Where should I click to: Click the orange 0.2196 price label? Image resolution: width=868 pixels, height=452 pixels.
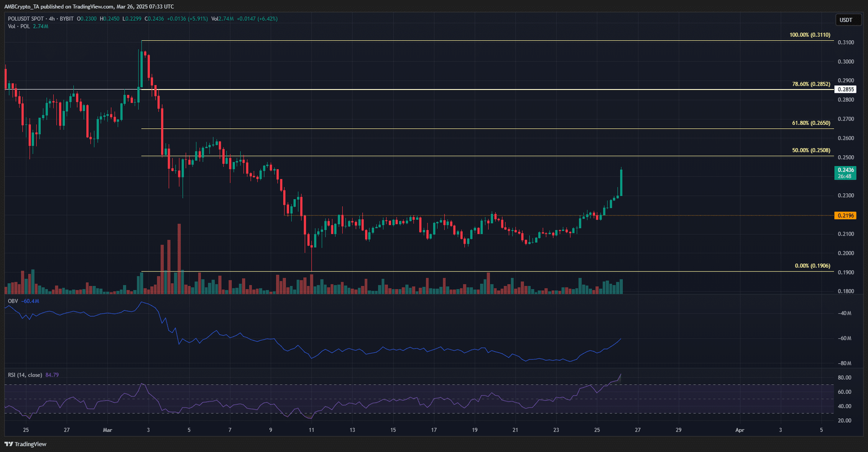pyautogui.click(x=845, y=215)
